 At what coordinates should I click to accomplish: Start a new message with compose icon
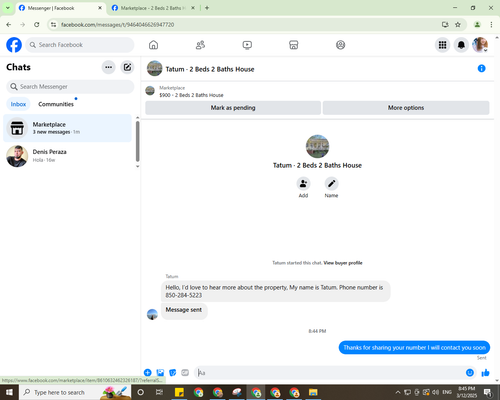click(127, 67)
